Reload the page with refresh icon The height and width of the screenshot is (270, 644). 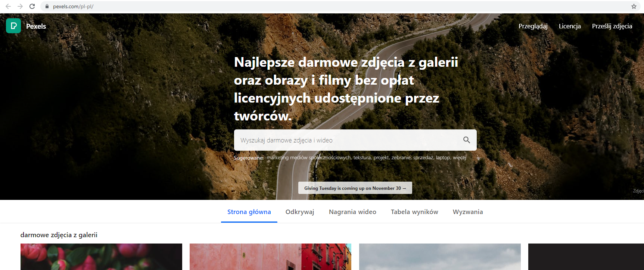32,6
